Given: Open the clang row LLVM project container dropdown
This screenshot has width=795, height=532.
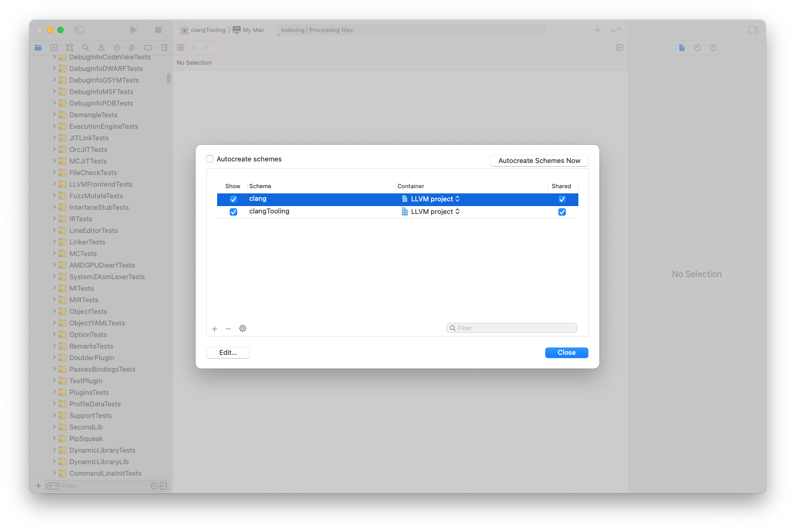Looking at the screenshot, I should point(431,199).
